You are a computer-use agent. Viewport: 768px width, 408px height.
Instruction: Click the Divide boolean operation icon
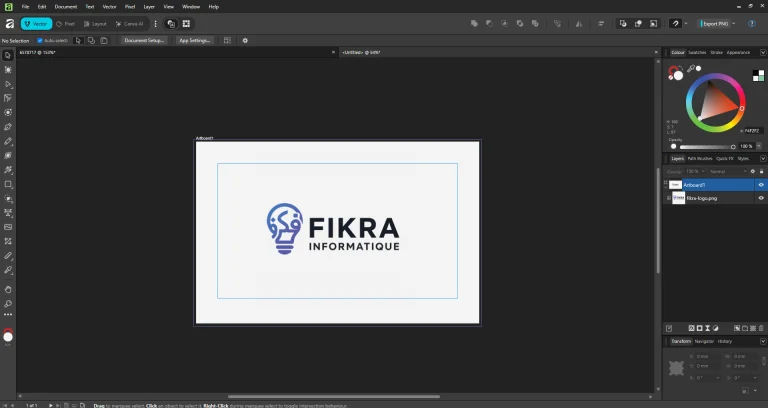[535, 24]
